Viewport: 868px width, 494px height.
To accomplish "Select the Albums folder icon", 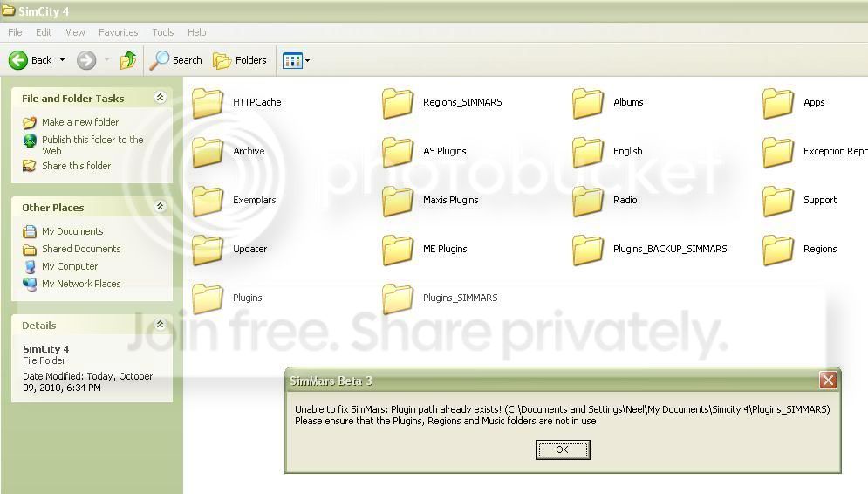I will click(x=588, y=103).
